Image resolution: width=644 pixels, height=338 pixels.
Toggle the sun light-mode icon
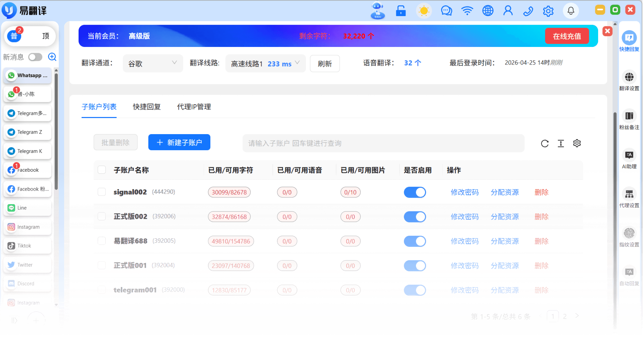(x=424, y=11)
